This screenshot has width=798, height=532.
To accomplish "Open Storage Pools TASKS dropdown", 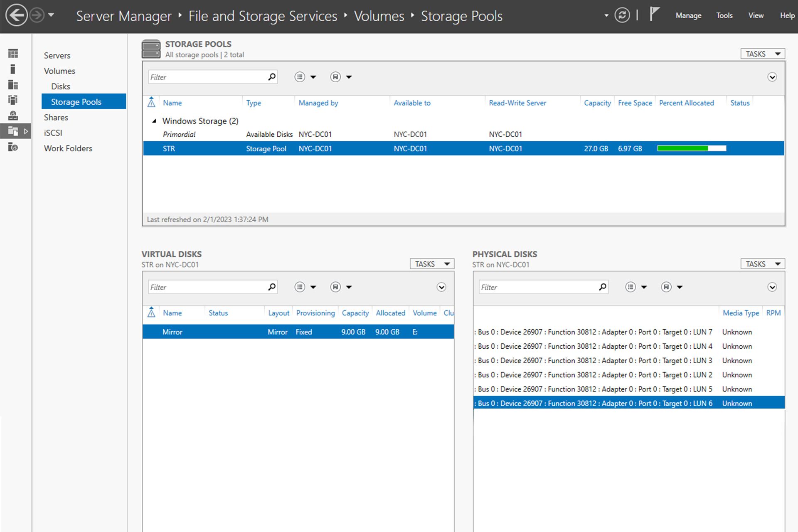I will click(762, 54).
